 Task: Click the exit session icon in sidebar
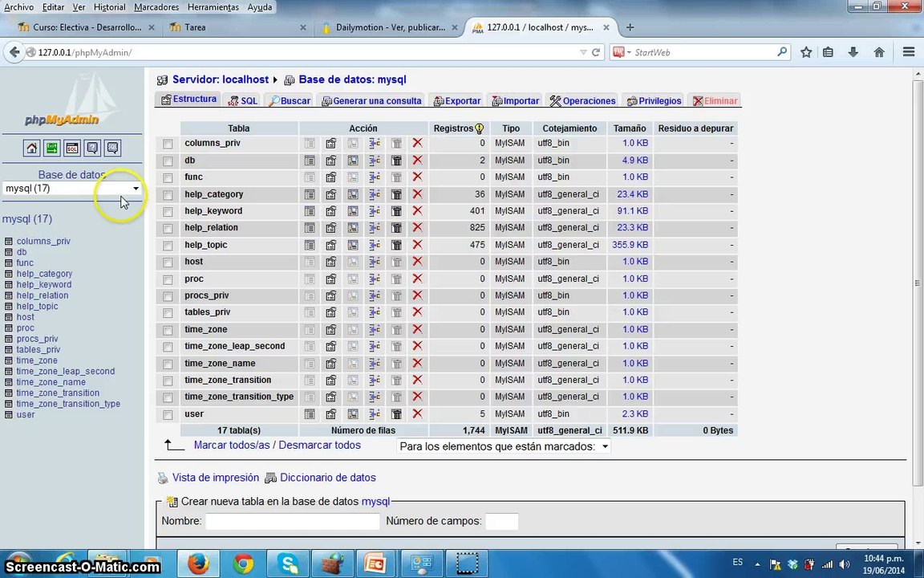pyautogui.click(x=52, y=148)
